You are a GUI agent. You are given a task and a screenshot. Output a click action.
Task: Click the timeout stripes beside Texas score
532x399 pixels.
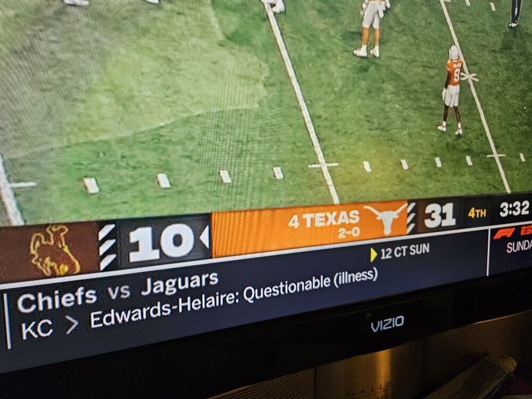411,218
